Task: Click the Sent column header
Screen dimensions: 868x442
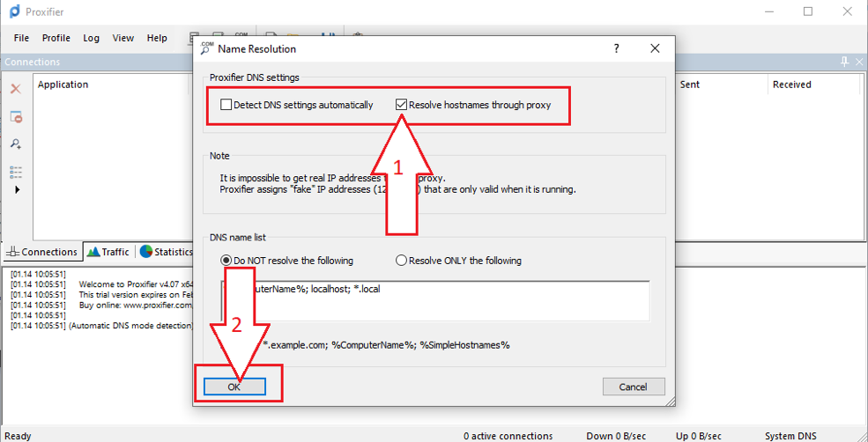Action: point(690,85)
